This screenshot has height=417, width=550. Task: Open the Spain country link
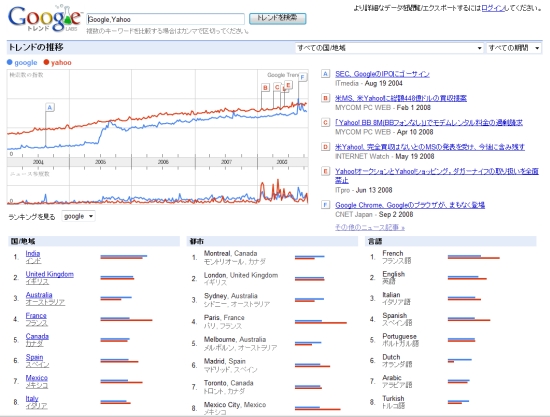click(34, 357)
